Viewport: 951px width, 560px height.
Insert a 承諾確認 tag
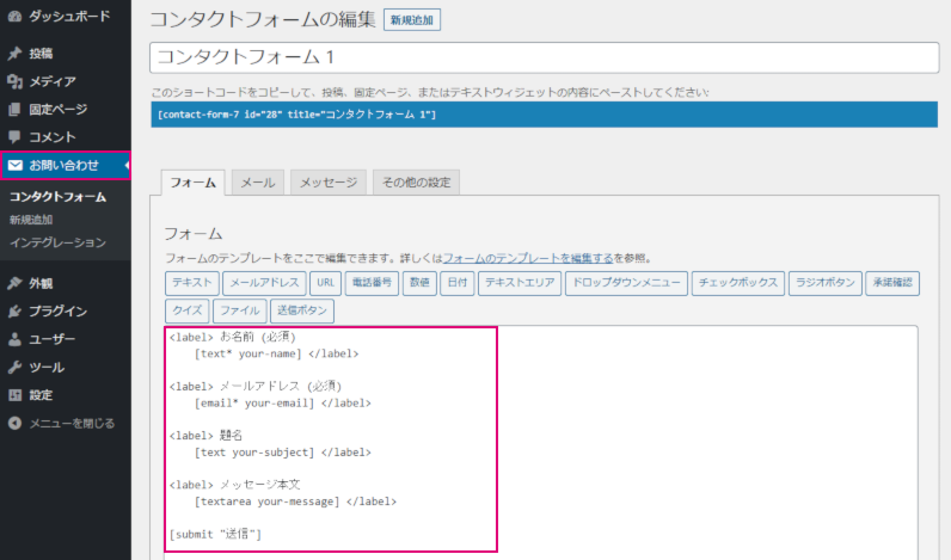893,283
